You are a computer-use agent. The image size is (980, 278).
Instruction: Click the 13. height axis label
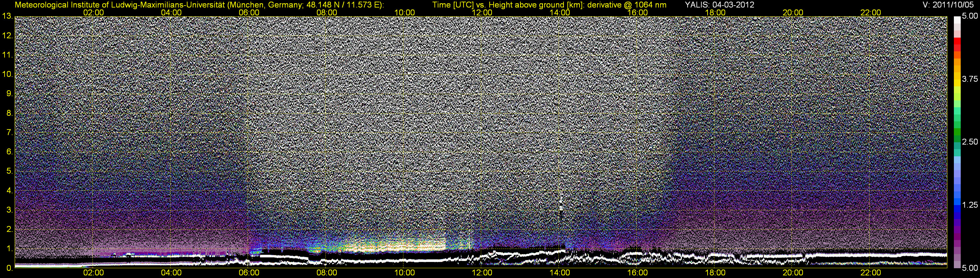pos(7,16)
